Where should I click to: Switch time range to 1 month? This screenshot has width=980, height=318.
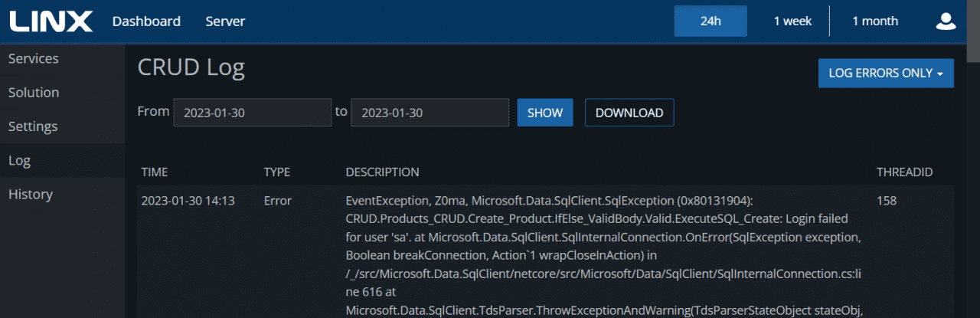point(875,21)
